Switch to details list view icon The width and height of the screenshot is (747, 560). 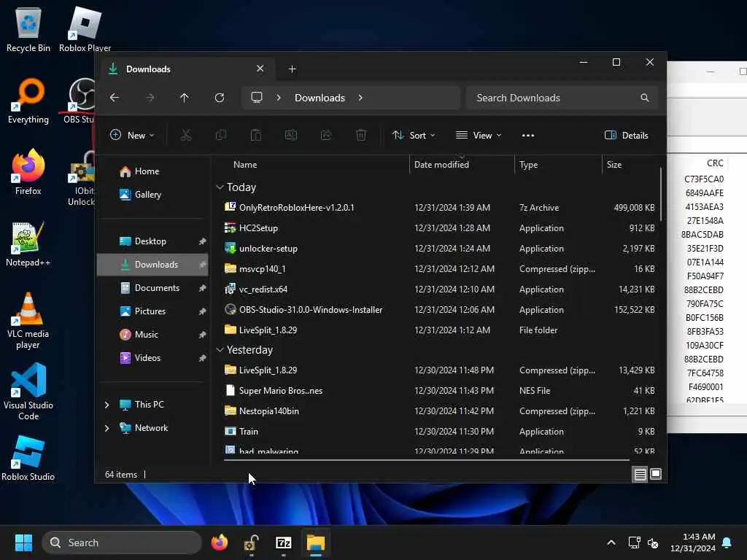[640, 474]
